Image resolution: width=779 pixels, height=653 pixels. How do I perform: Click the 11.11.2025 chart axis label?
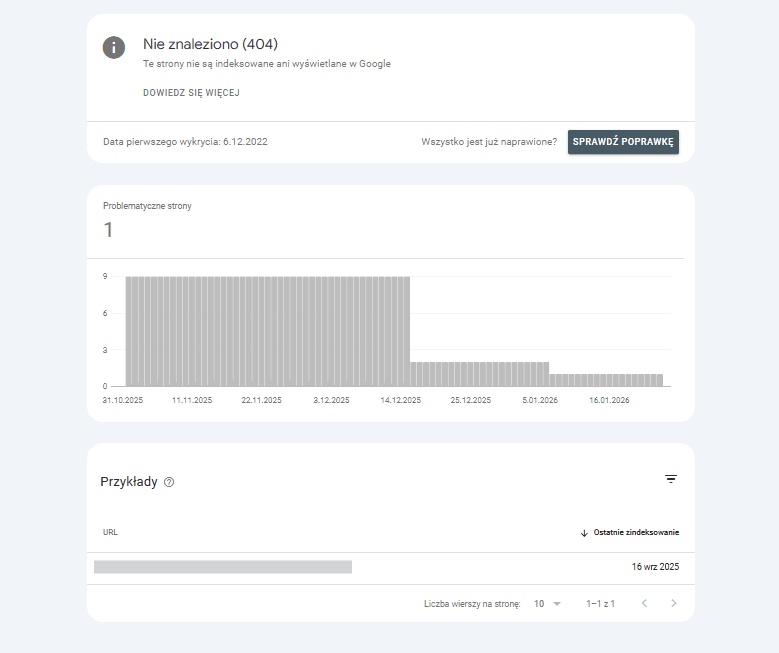[x=192, y=400]
